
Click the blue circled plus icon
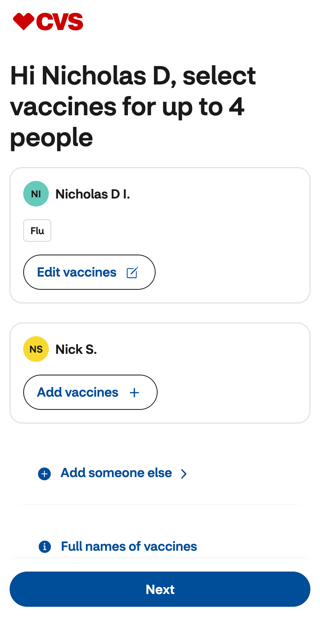[x=44, y=474]
